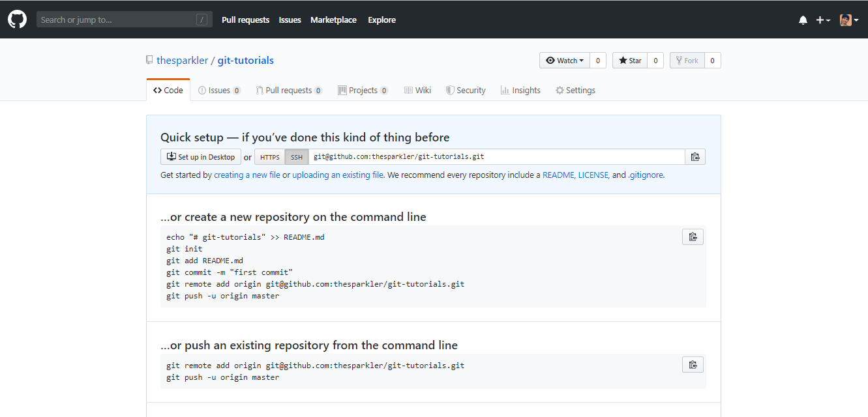Follow the creating a new file link
The image size is (868, 417).
247,175
